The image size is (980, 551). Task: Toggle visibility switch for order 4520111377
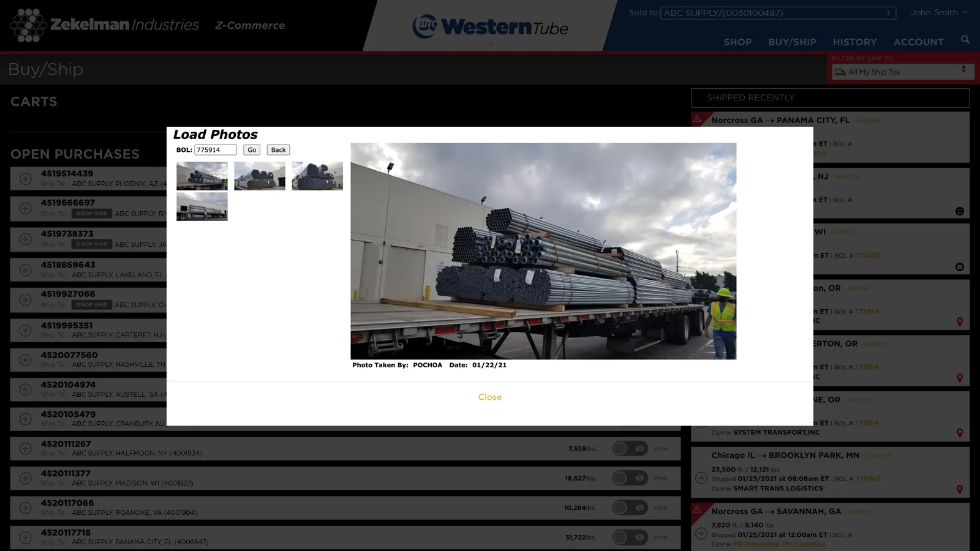tap(630, 478)
